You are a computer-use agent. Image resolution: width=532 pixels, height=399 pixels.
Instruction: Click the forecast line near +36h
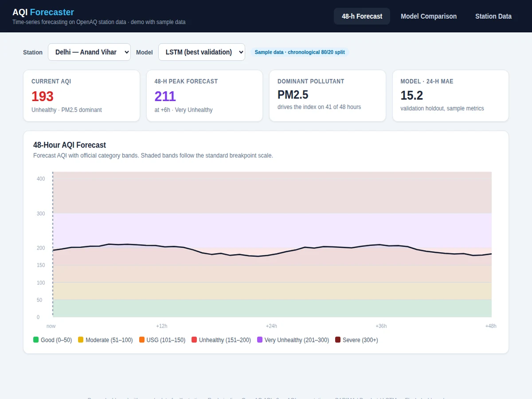point(380,245)
